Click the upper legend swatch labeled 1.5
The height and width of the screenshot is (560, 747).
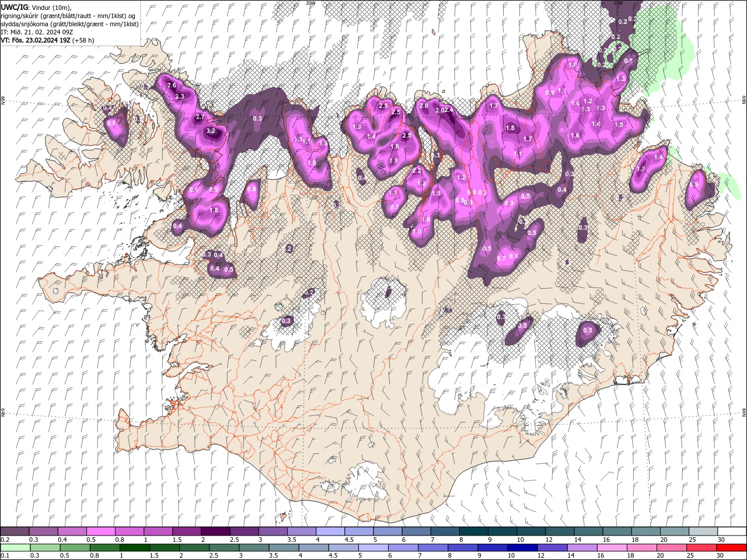pyautogui.click(x=186, y=531)
